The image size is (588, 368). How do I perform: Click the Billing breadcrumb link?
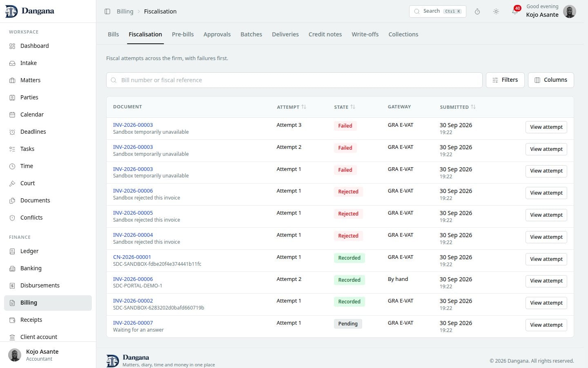coord(125,11)
